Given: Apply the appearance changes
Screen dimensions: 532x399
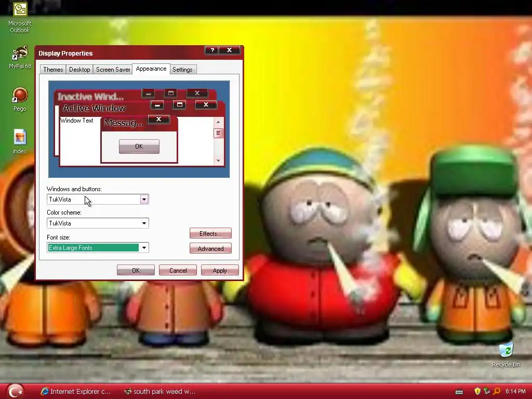Looking at the screenshot, I should (x=220, y=270).
